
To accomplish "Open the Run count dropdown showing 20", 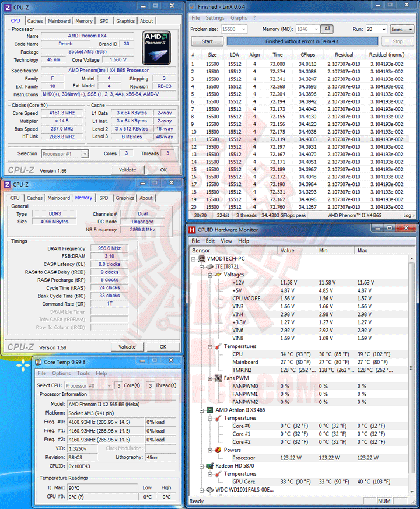I will click(x=384, y=29).
